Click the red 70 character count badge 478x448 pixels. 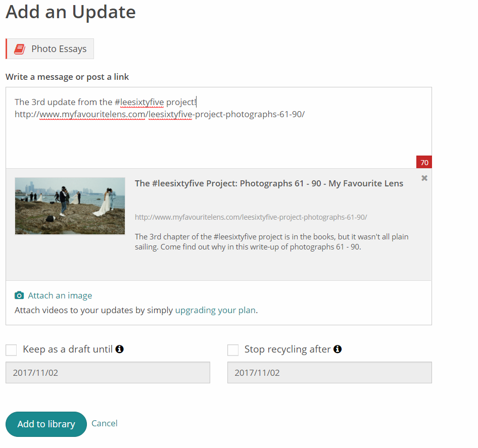(424, 162)
